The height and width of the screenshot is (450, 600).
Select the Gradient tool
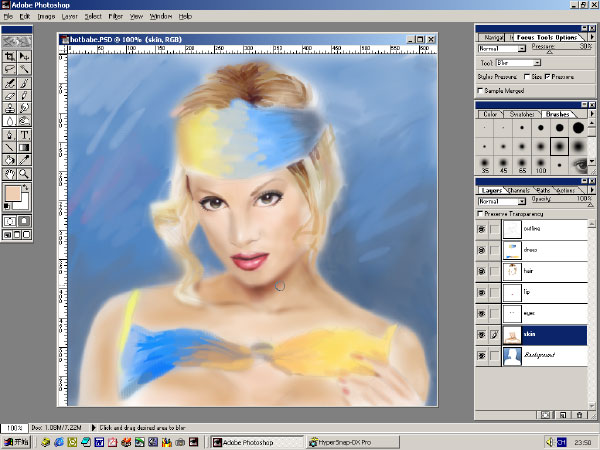point(24,147)
